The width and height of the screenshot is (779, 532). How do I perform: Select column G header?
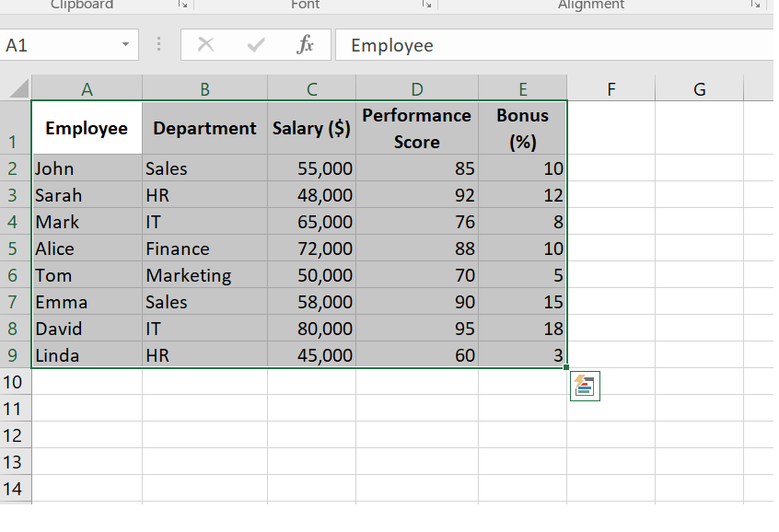click(699, 89)
